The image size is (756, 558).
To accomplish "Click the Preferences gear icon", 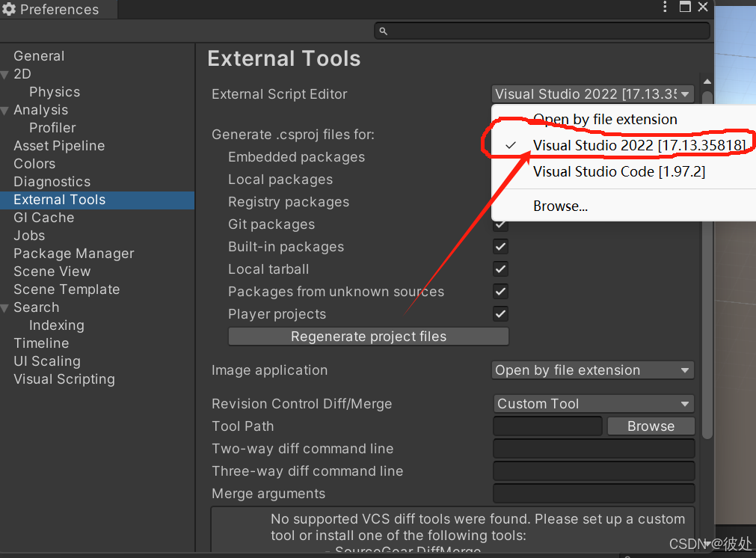I will (9, 9).
